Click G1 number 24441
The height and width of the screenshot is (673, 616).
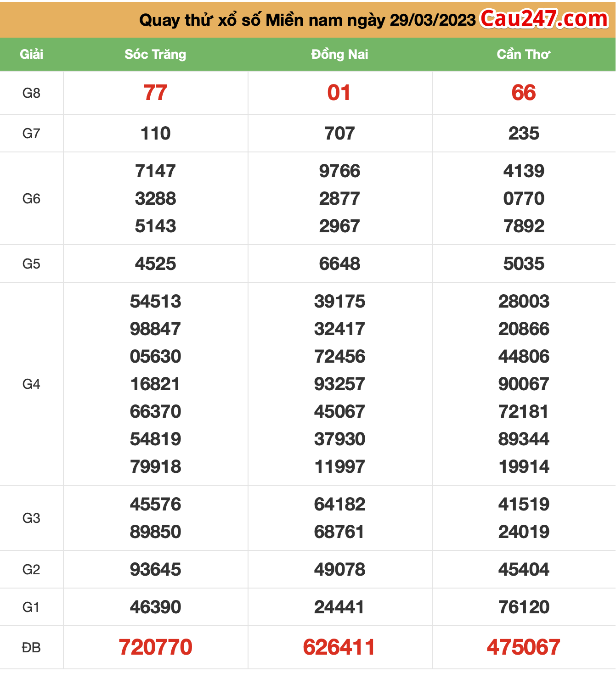coord(339,607)
